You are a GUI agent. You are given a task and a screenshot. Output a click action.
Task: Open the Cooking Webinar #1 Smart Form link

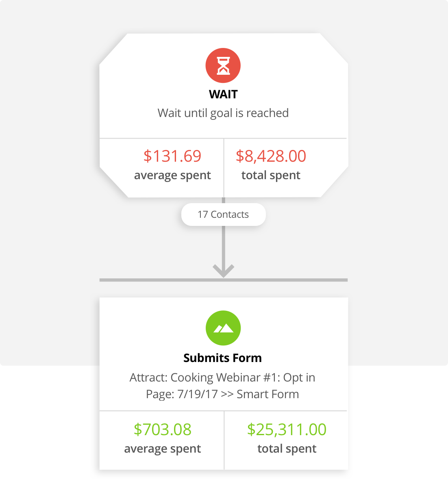tap(223, 385)
